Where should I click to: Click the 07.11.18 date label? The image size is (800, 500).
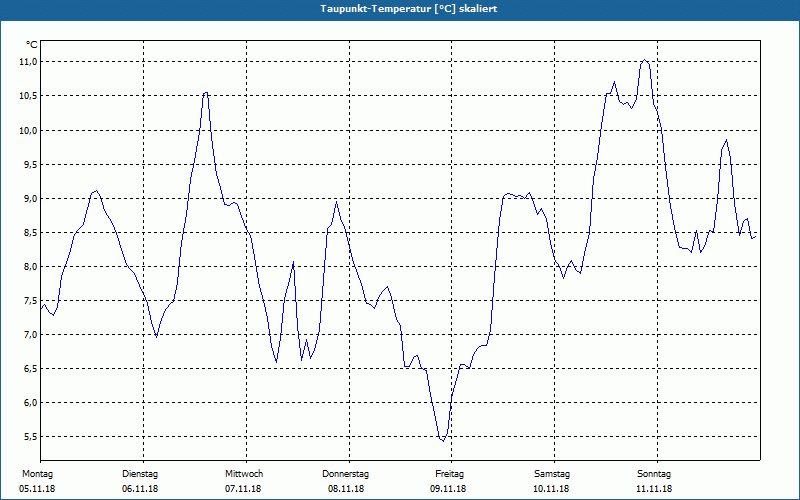243,489
